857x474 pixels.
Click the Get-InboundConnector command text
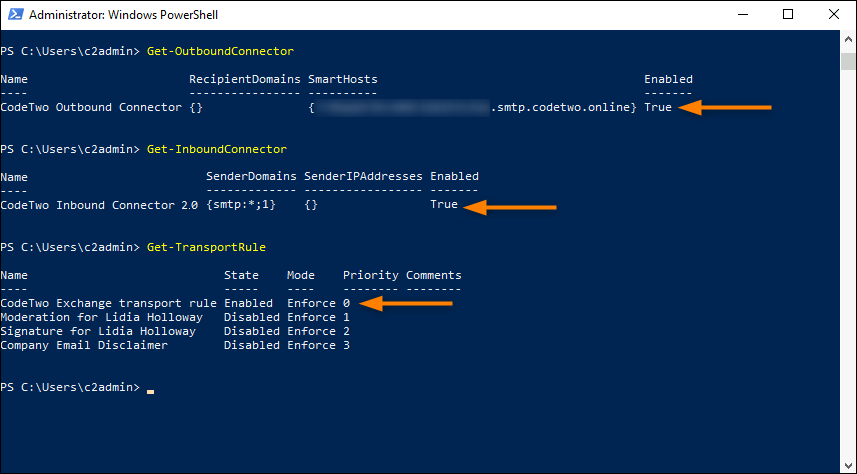pos(217,149)
